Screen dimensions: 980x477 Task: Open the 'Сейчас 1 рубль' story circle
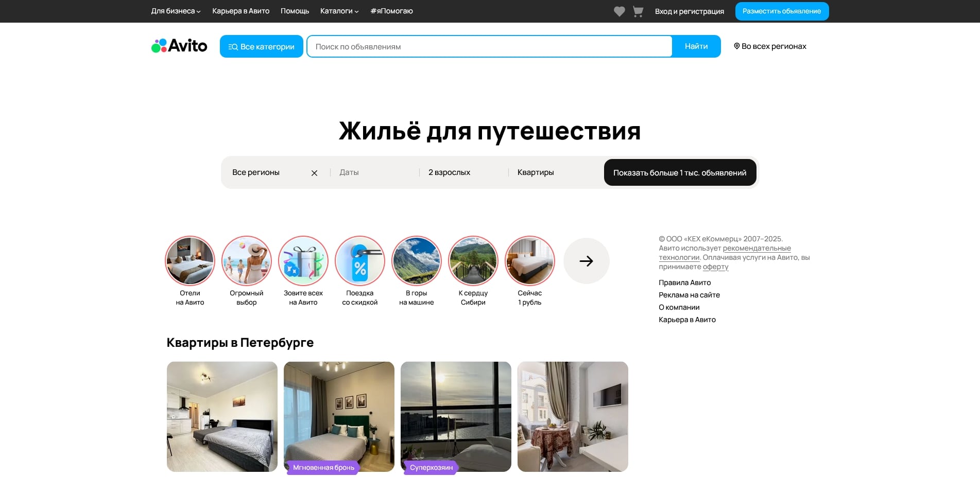pos(529,261)
